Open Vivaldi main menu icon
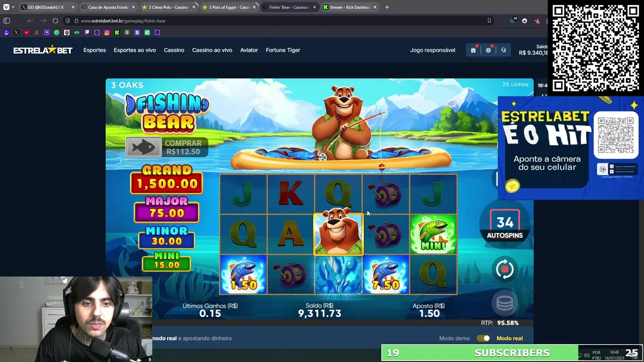Image resolution: width=644 pixels, height=362 pixels. pyautogui.click(x=6, y=7)
